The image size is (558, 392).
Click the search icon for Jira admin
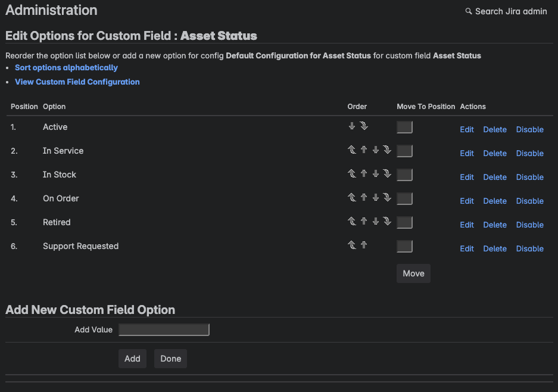pyautogui.click(x=469, y=11)
